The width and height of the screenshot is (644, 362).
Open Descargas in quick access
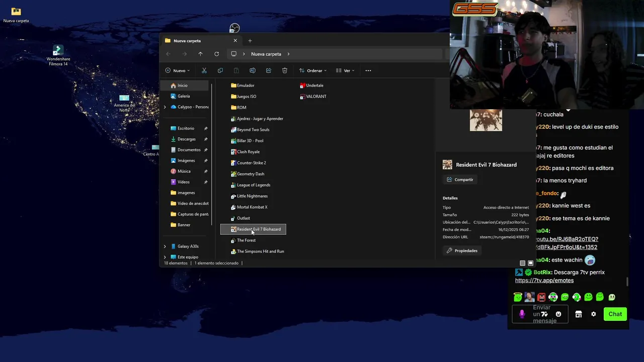(x=184, y=139)
